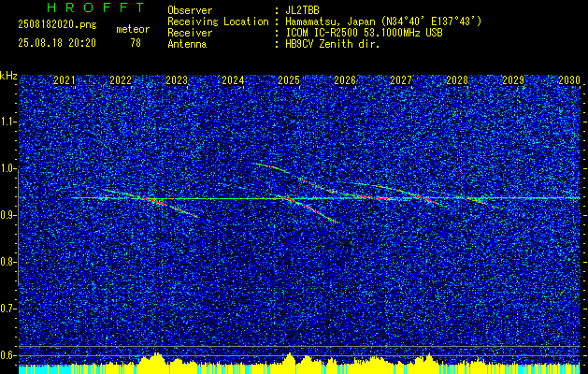Click the Receiver label

point(190,33)
